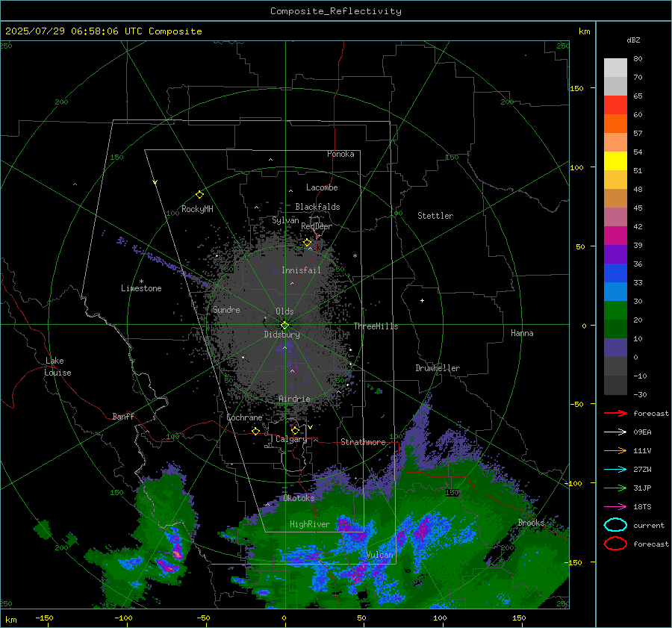Click the Composite_Reflectivity title
672x628 pixels.
pos(335,11)
